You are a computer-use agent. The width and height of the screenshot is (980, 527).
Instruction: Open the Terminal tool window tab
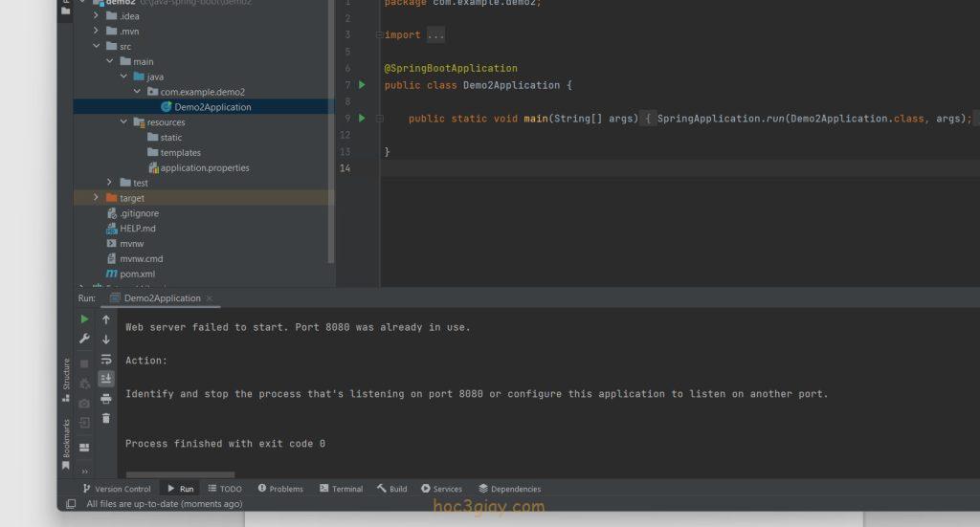pyautogui.click(x=341, y=489)
